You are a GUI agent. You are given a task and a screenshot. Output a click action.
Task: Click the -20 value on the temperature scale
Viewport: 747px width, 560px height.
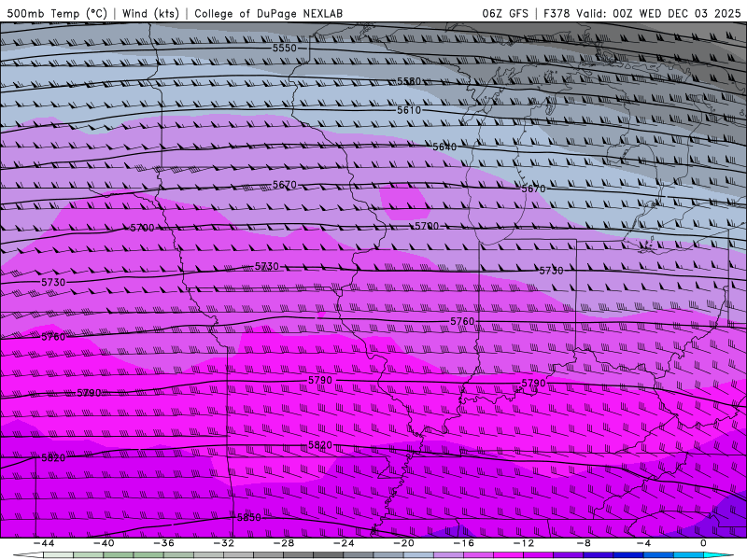pyautogui.click(x=403, y=543)
